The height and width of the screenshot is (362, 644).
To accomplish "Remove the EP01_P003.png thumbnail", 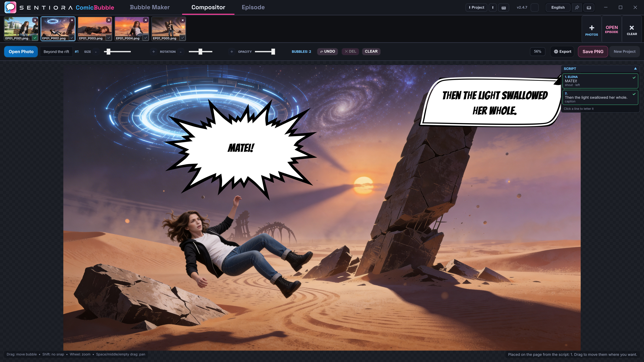I will [x=109, y=20].
